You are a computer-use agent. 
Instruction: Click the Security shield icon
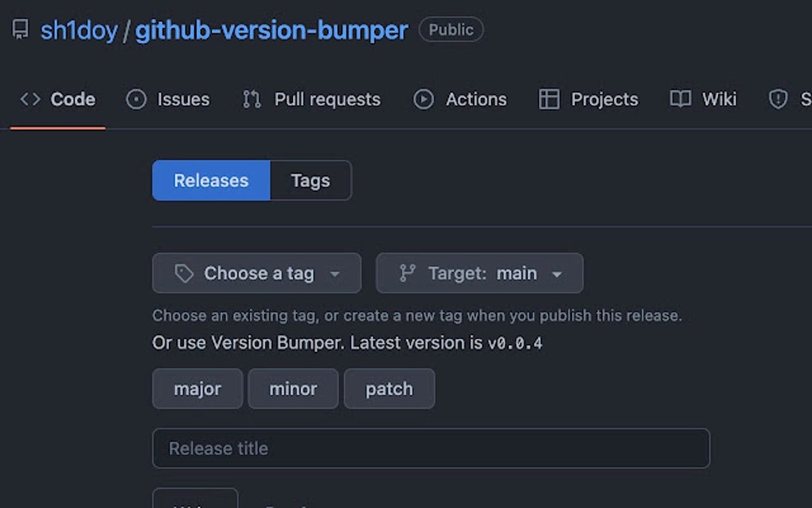(778, 100)
